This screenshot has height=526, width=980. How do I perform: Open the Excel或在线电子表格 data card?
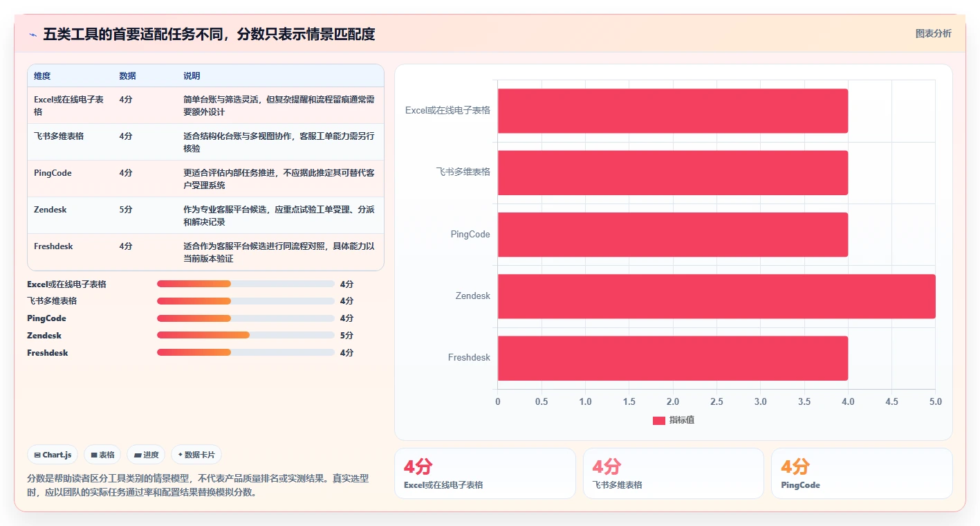tap(485, 473)
